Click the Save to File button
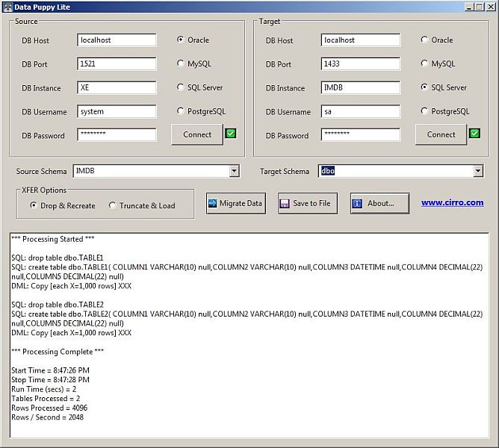The height and width of the screenshot is (448, 499). (308, 203)
